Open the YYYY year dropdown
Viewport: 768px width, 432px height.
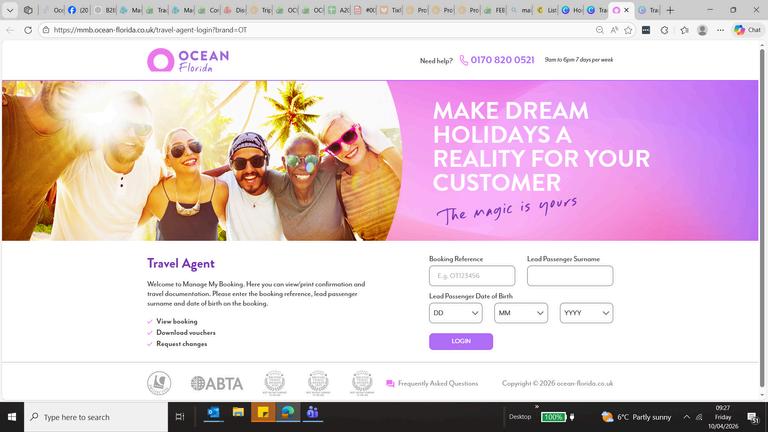[586, 313]
